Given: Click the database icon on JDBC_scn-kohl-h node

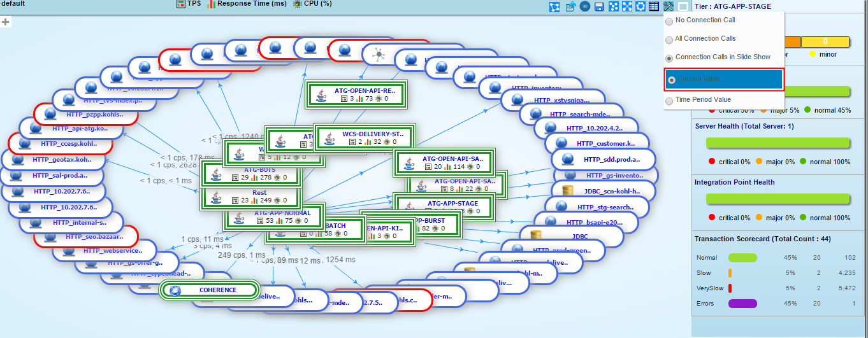Looking at the screenshot, I should pyautogui.click(x=569, y=190).
